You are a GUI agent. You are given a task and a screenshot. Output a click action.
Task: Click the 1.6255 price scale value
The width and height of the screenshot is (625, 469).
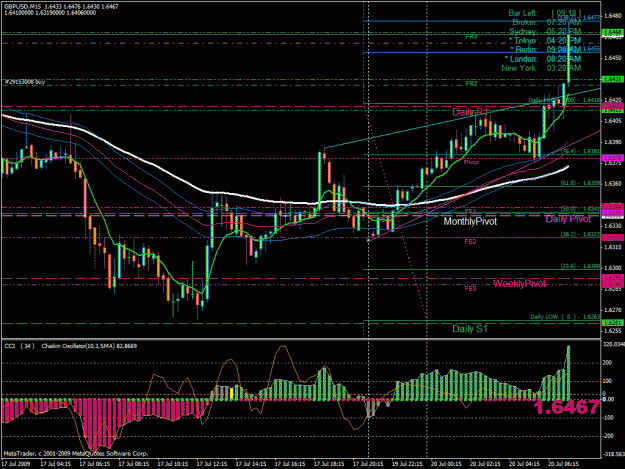[x=613, y=331]
